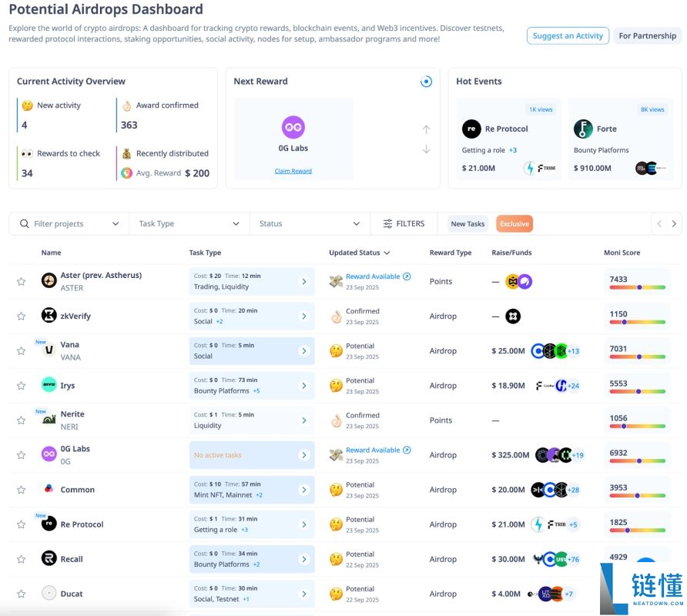Click the filter tabs right arrow
This screenshot has width=687, height=616.
click(674, 223)
